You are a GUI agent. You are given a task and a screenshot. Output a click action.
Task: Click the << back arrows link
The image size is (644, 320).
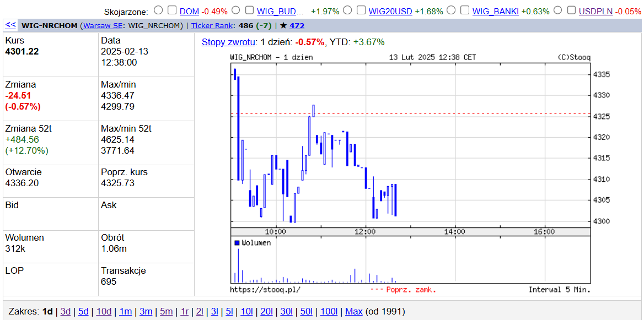(10, 25)
